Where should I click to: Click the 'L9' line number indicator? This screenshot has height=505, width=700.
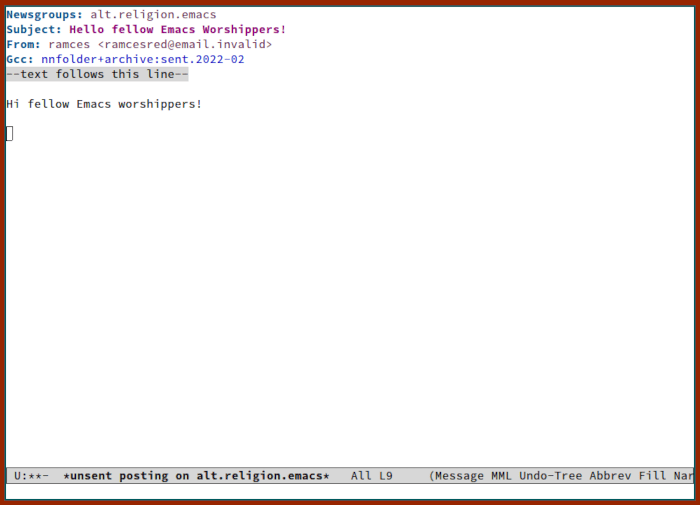click(386, 476)
